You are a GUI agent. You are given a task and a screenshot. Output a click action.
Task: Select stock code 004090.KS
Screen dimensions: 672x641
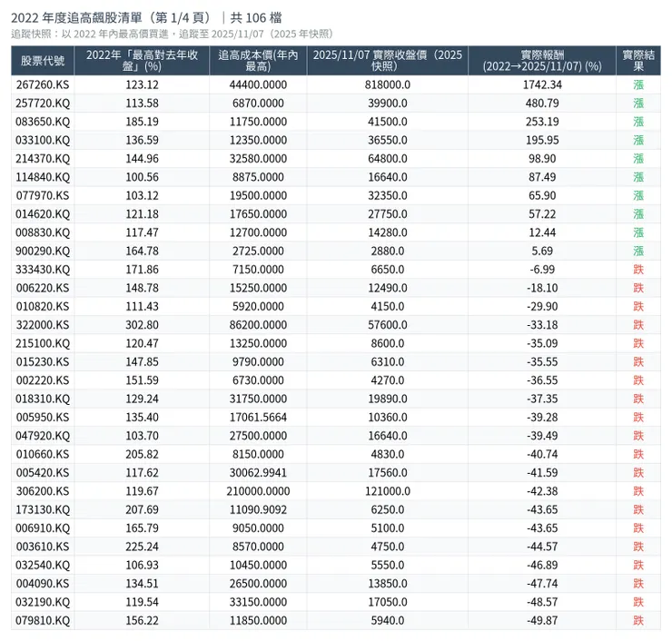[43, 584]
